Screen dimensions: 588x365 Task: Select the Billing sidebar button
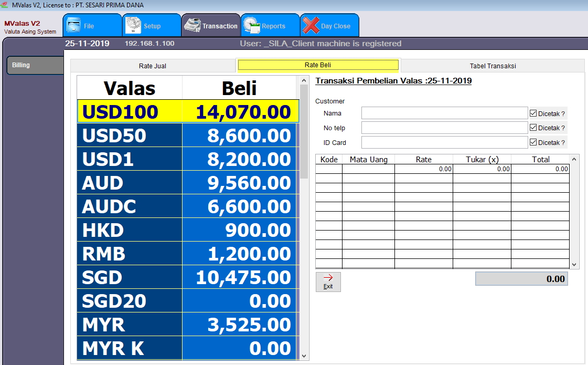35,66
